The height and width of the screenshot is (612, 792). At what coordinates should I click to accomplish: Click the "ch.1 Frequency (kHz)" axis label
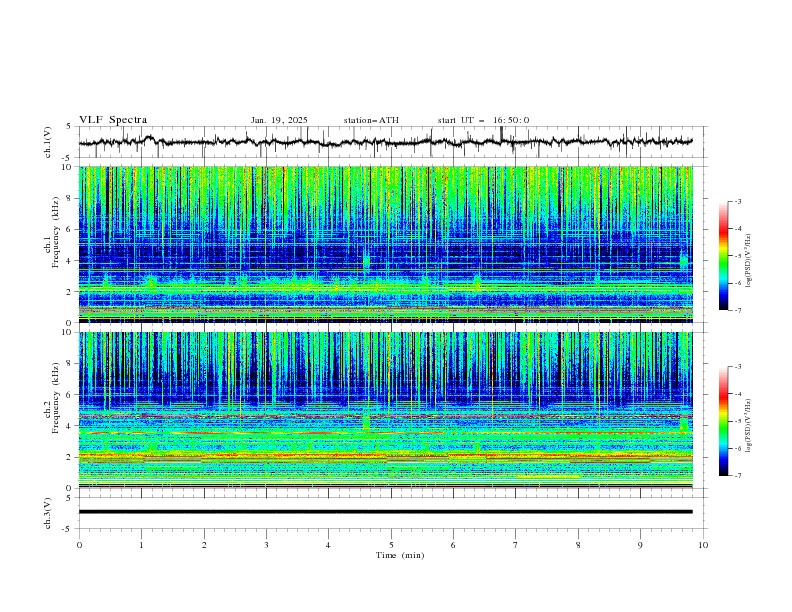click(x=52, y=230)
